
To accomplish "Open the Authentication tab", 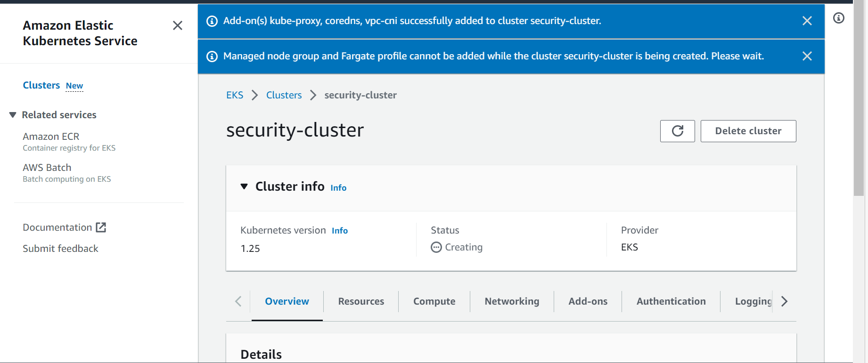I will [671, 301].
